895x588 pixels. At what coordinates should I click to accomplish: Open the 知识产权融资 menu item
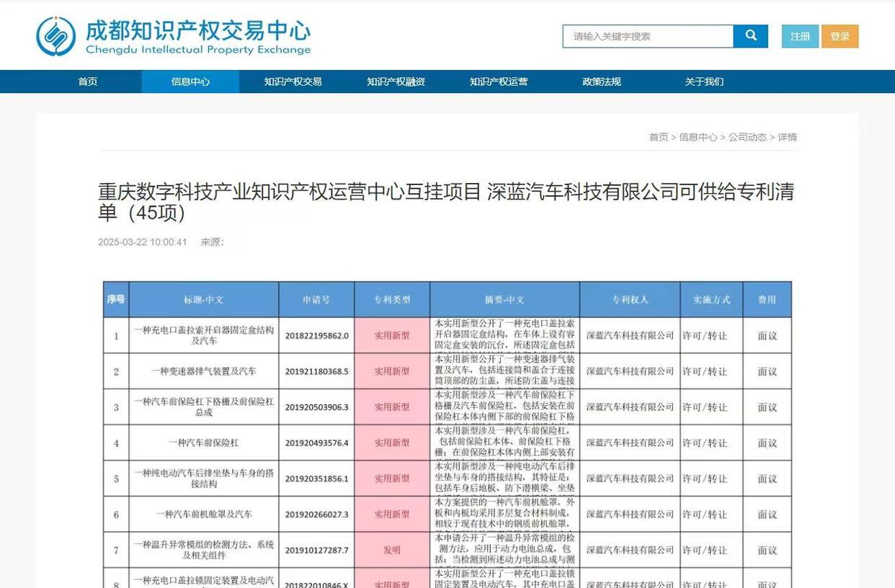[395, 81]
